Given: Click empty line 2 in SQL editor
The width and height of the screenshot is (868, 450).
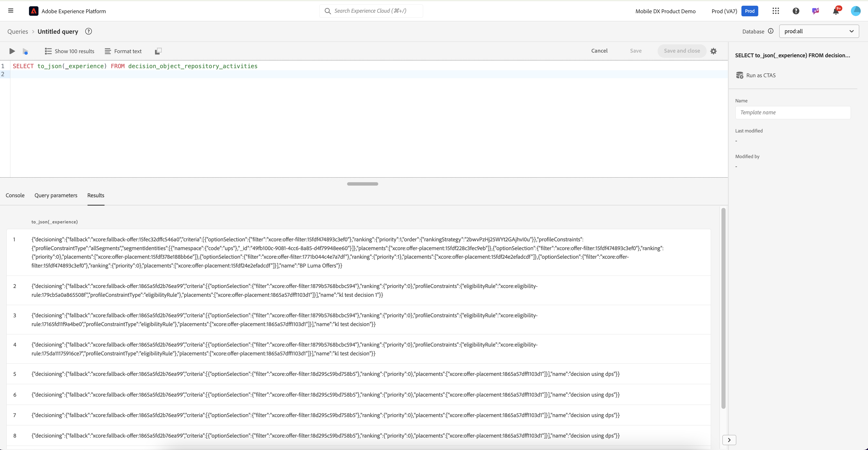Looking at the screenshot, I should [x=369, y=74].
